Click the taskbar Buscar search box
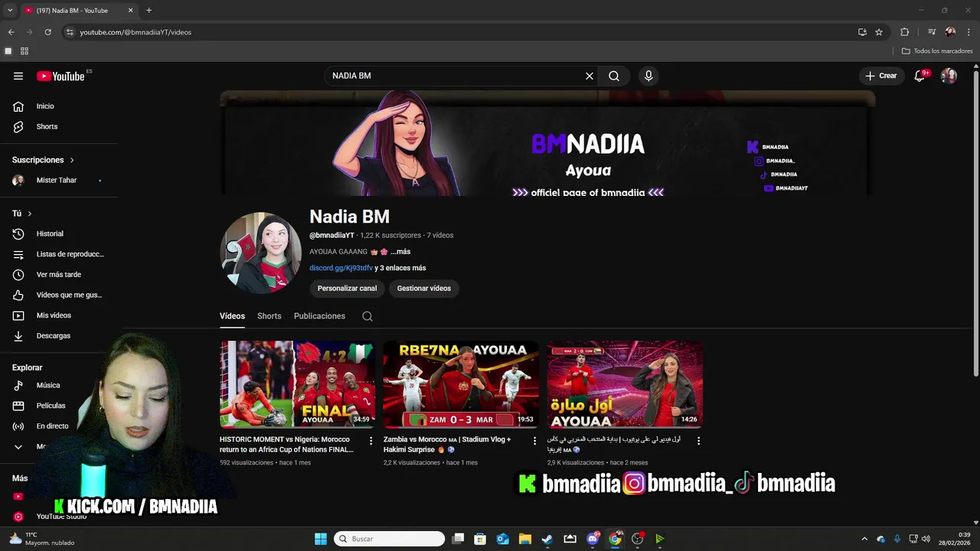The height and width of the screenshot is (551, 980). tap(390, 539)
